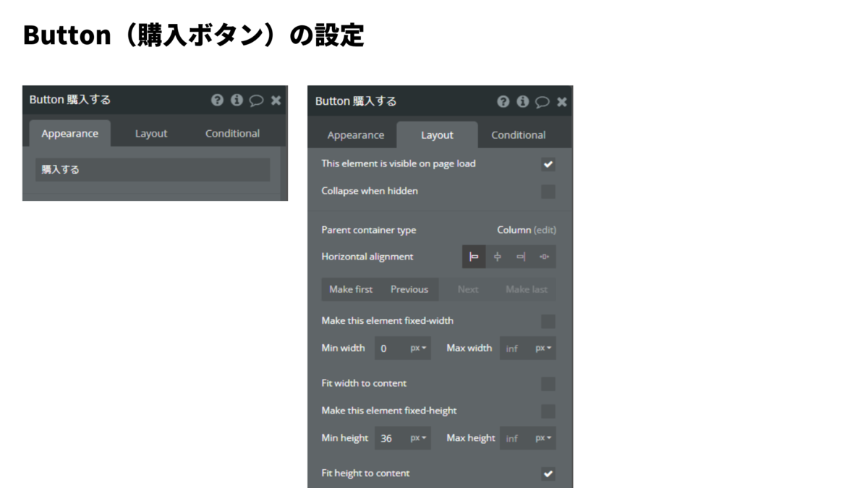The image size is (868, 488).
Task: Align element center horizontally
Action: [498, 257]
